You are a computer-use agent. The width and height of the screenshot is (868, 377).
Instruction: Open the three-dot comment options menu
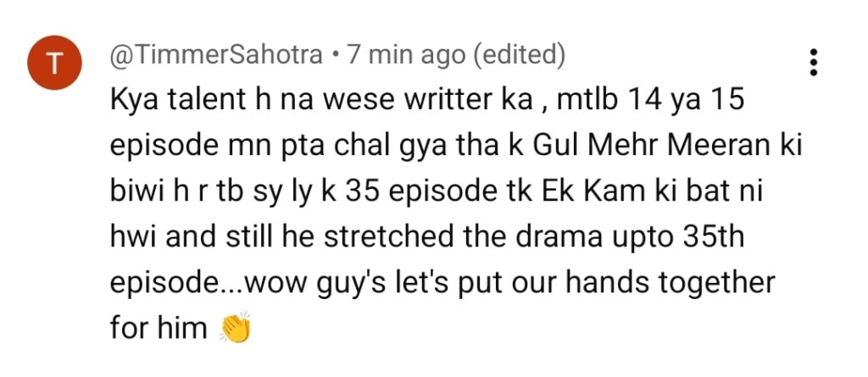(813, 63)
